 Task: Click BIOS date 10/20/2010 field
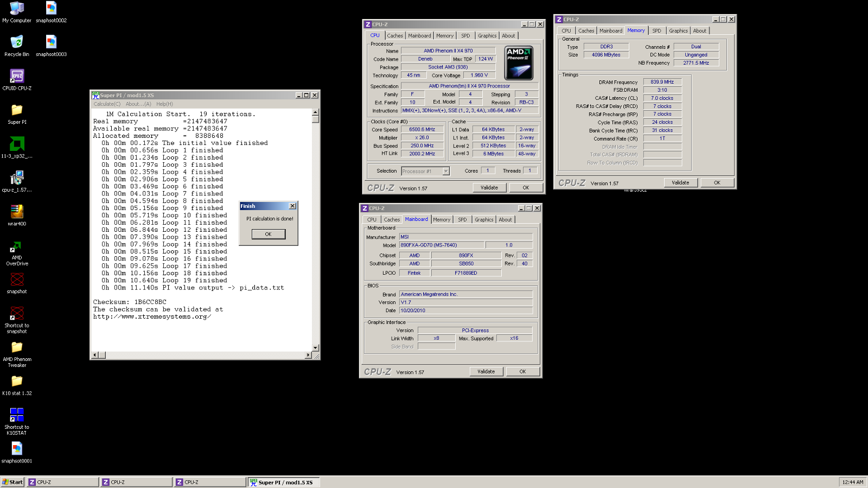pyautogui.click(x=466, y=310)
